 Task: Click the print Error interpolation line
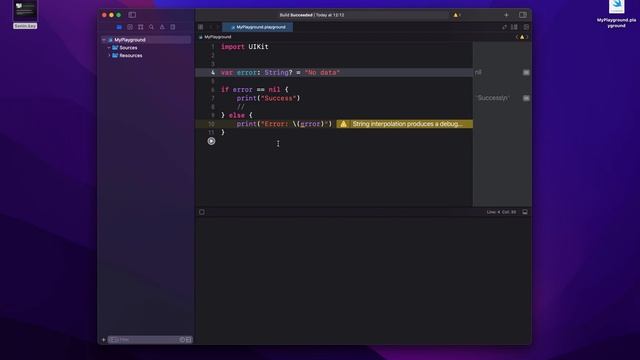tap(284, 124)
